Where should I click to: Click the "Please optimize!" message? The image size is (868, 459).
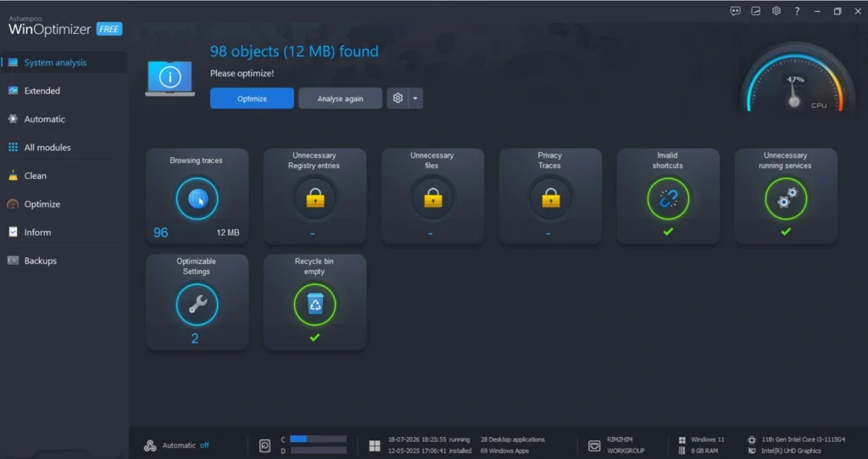[242, 73]
